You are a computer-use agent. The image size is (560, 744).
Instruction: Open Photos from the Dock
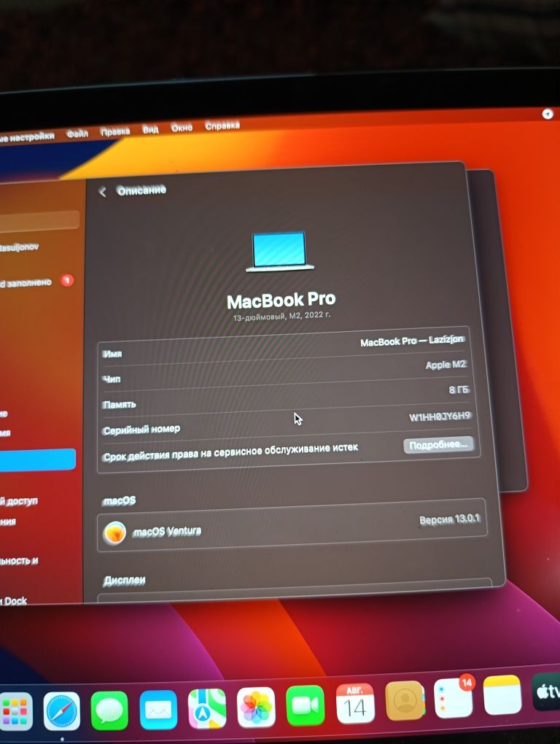[x=256, y=707]
